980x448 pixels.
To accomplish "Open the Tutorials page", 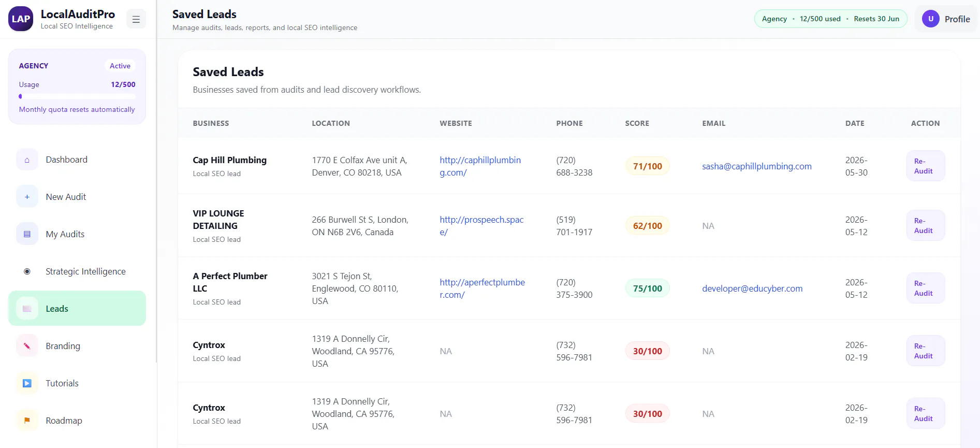I will [77, 383].
